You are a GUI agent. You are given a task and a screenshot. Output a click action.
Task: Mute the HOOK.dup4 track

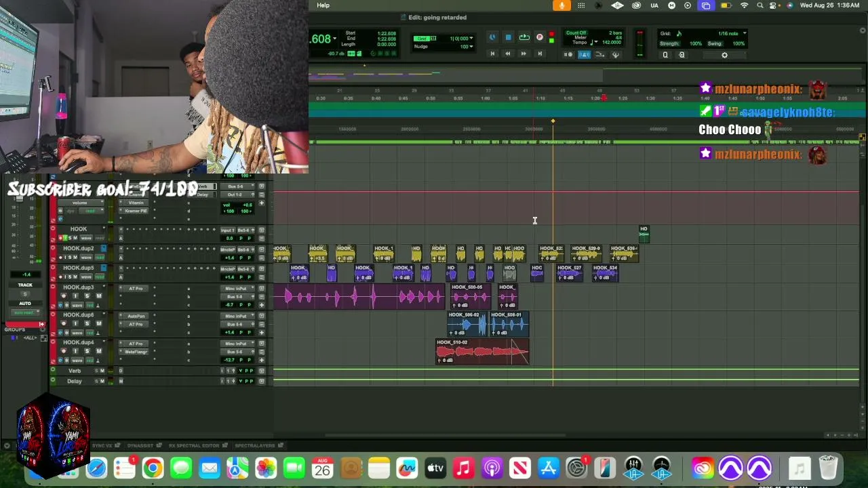[98, 351]
